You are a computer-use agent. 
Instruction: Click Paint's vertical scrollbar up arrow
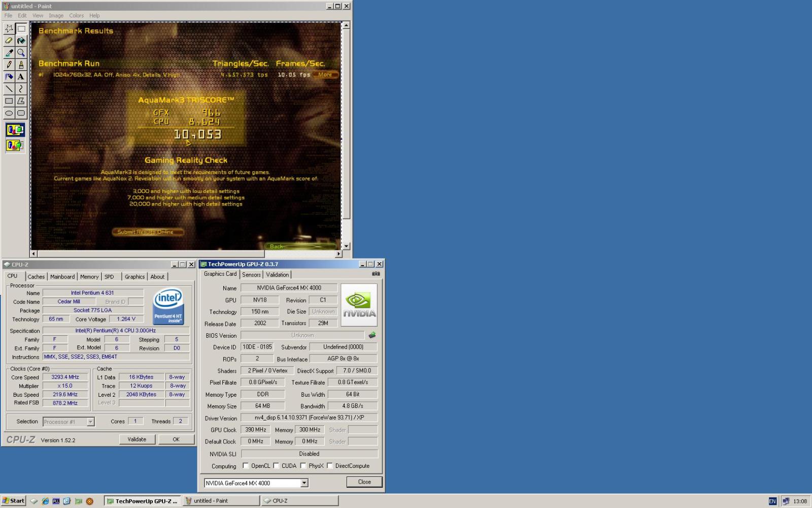point(346,25)
